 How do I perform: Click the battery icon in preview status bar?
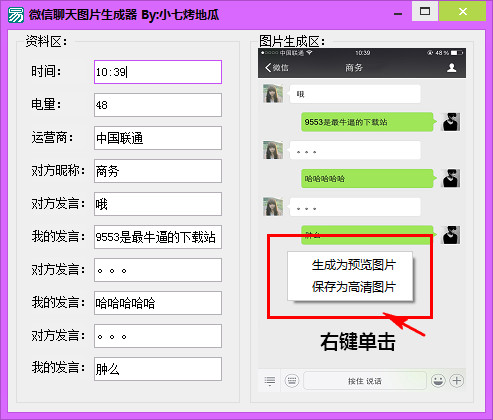pos(457,53)
